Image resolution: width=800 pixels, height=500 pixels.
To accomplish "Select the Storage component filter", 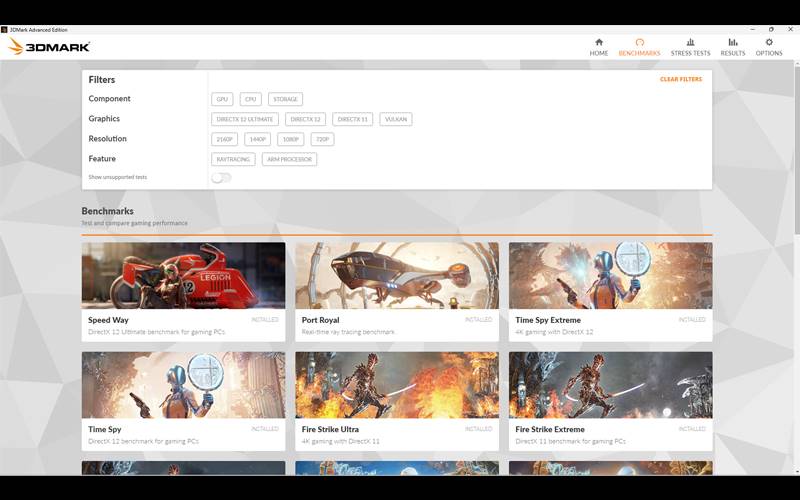I will [x=283, y=99].
